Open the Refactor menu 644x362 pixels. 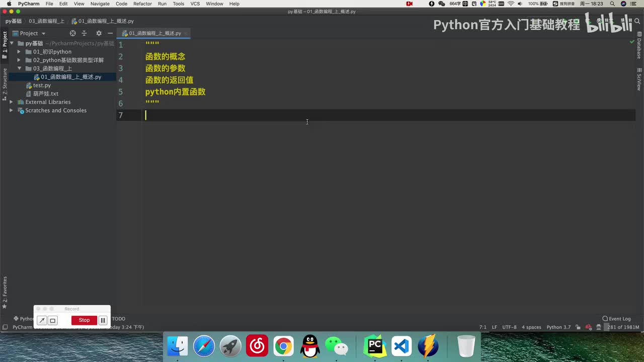(142, 4)
